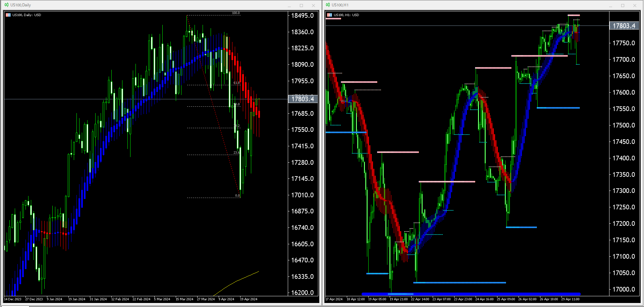Screen dimensions: 644x307
Task: Click the 14 Dec 2023 date on Daily axis
Action: coord(13,299)
